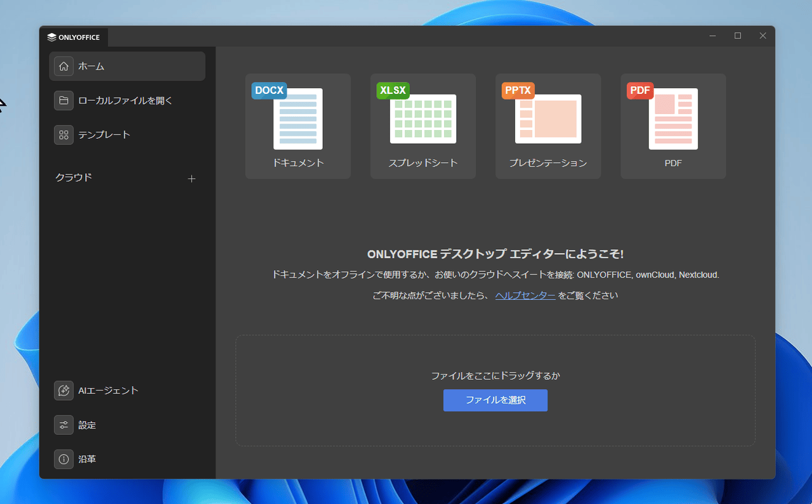Close the ONLYOFFICE window

coord(763,36)
